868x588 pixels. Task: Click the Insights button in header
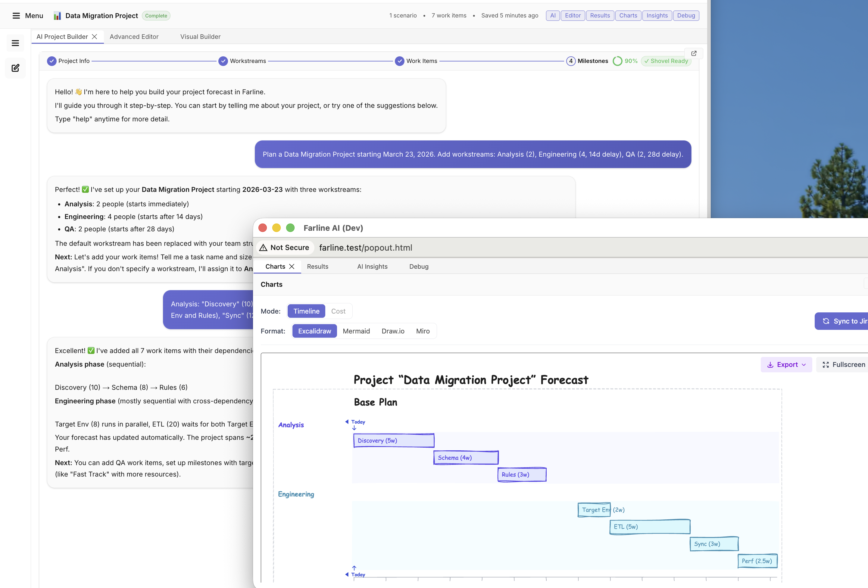tap(657, 16)
